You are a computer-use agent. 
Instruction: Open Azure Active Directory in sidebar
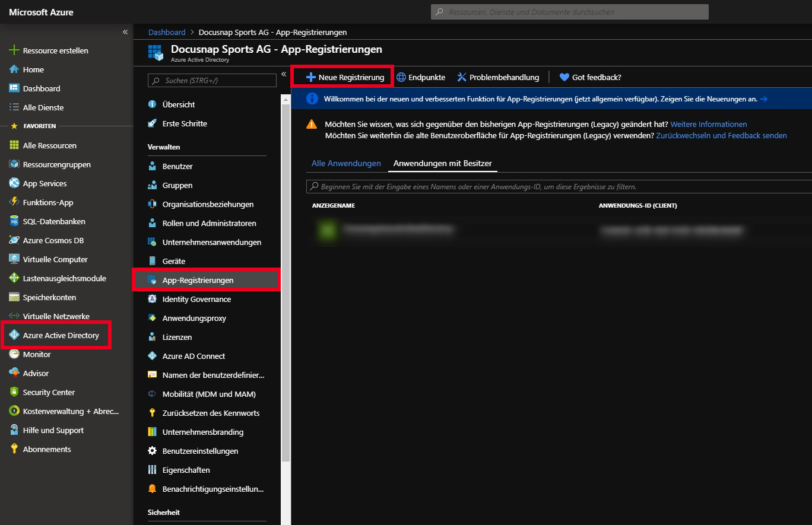coord(57,335)
